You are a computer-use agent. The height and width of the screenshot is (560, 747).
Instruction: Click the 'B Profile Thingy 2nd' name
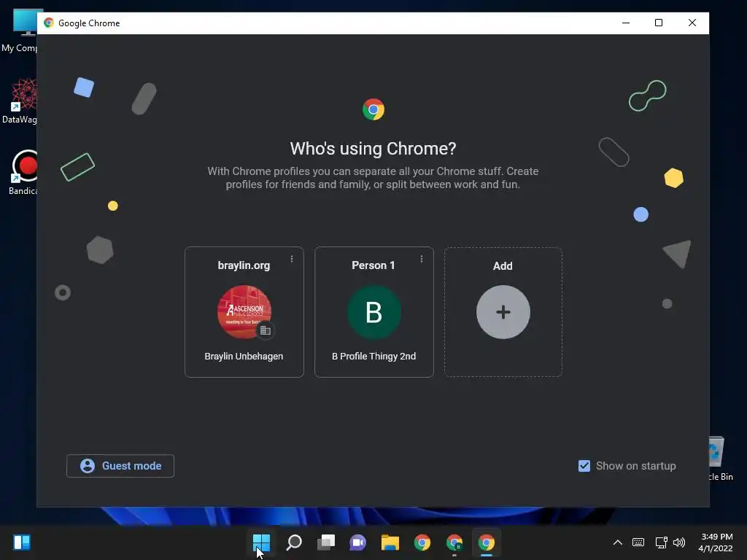click(374, 356)
